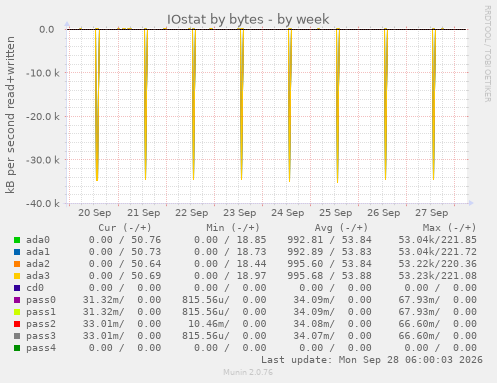This screenshot has width=497, height=383.
Task: Click the '24 Sep' x-axis label
Action: [288, 213]
